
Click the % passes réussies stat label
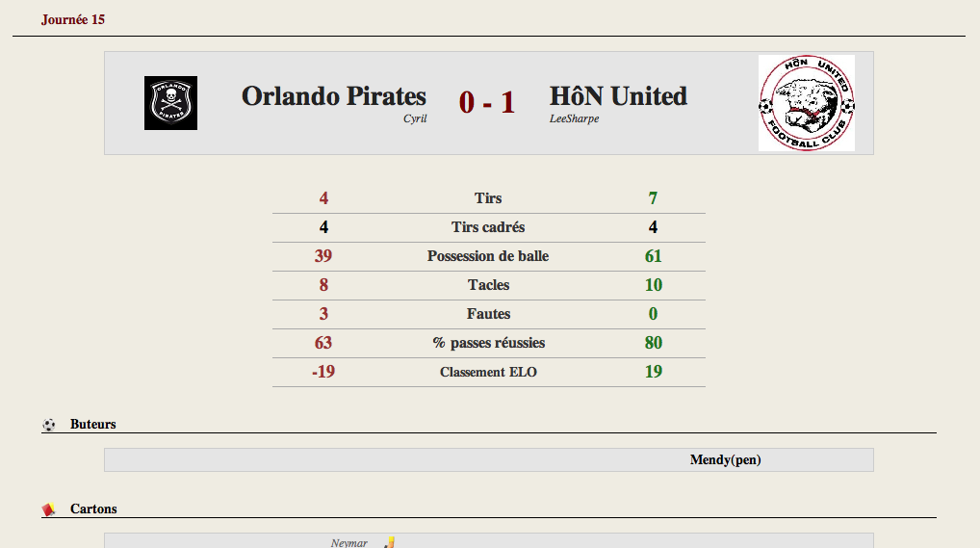(x=489, y=343)
